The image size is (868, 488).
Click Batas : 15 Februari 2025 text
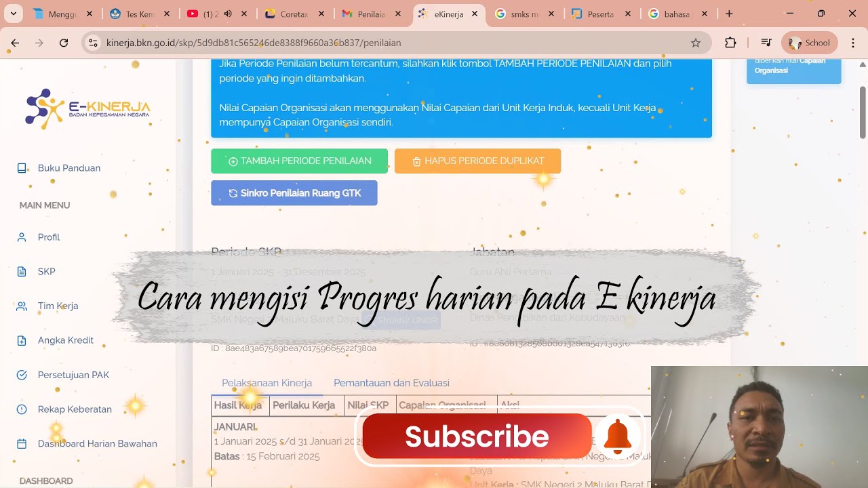coord(267,456)
